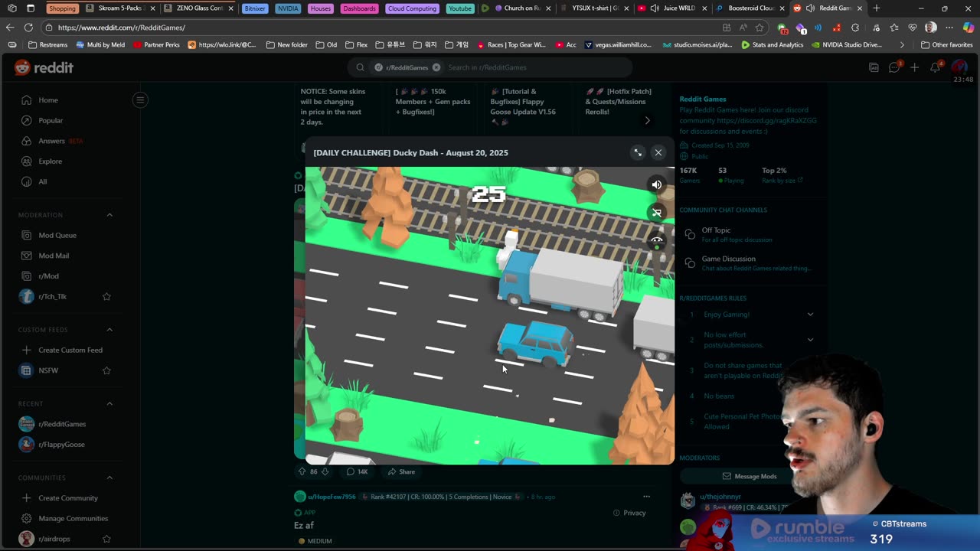Screen dimensions: 980x551
Task: Click the search magnifier icon
Action: [360, 67]
